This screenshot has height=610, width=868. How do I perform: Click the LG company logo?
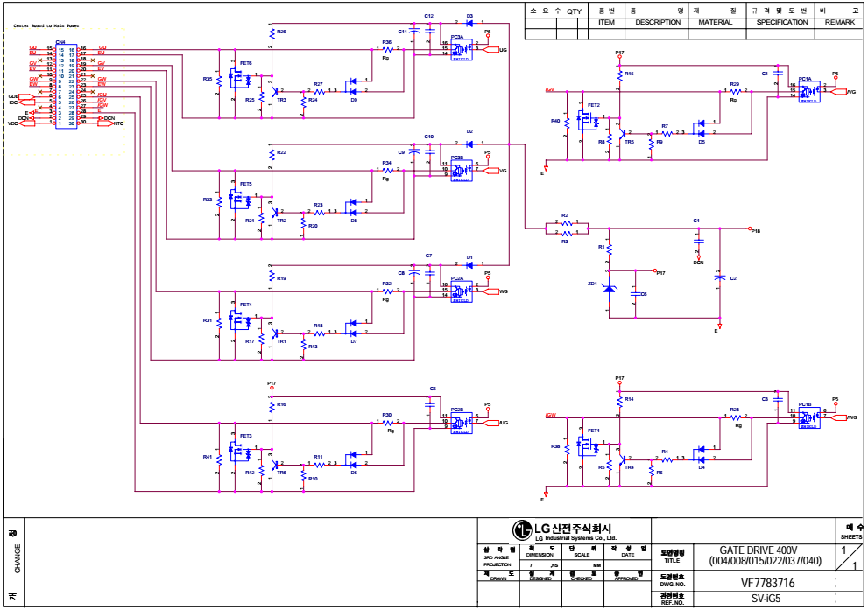click(523, 529)
